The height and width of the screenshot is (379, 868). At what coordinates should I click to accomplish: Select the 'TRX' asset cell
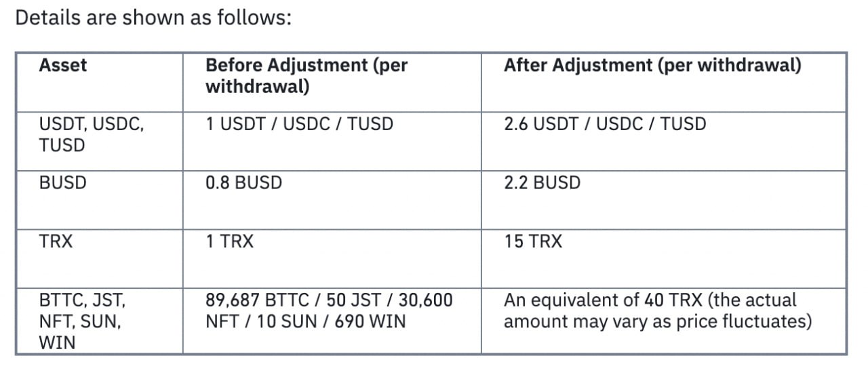[x=56, y=241]
